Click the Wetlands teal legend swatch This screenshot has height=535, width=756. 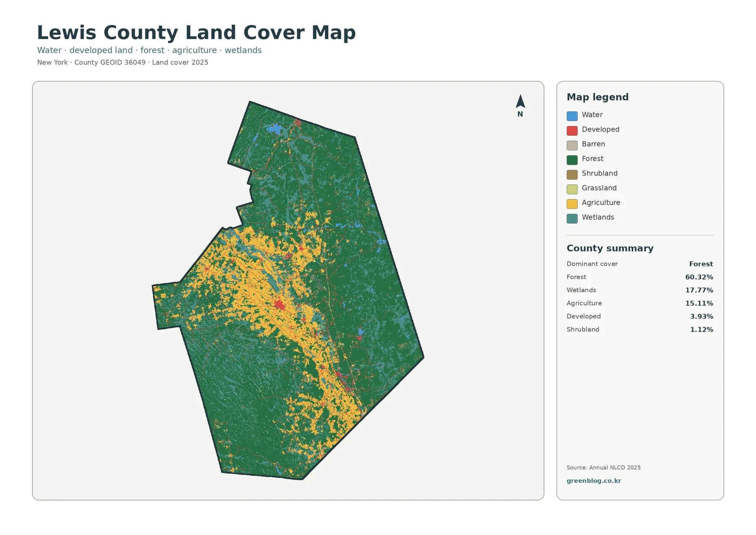click(572, 219)
